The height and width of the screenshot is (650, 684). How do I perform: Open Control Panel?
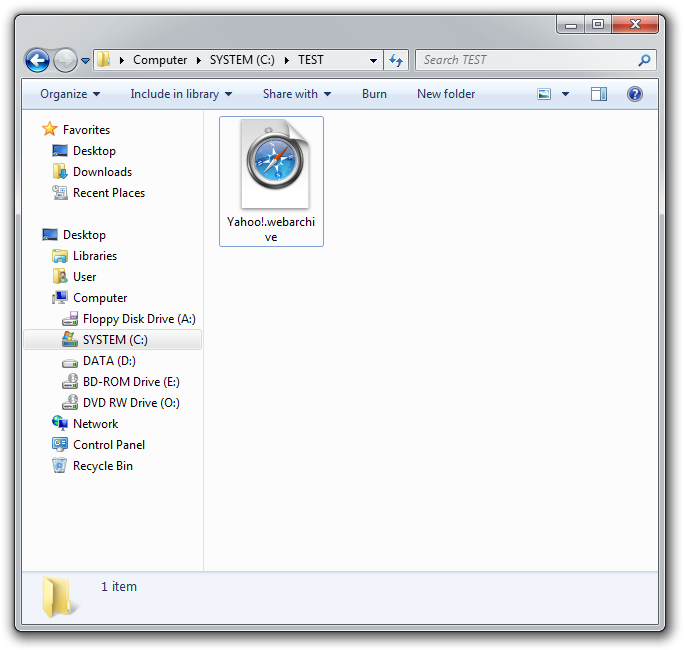109,445
